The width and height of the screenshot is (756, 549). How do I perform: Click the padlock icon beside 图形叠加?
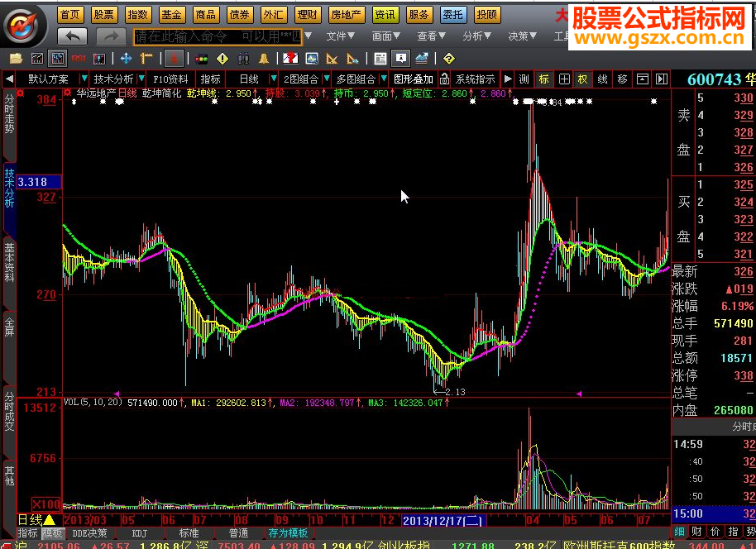click(445, 79)
